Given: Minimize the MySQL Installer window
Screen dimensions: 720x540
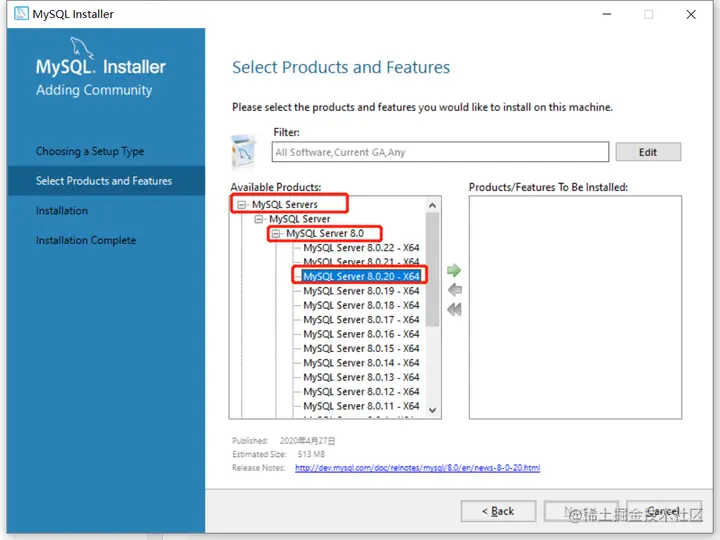Looking at the screenshot, I should coord(607,14).
